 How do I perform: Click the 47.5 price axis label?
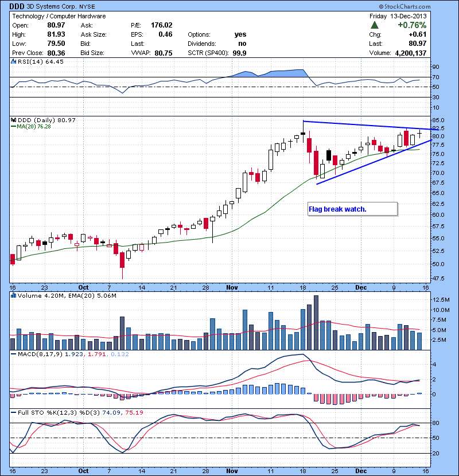point(438,278)
